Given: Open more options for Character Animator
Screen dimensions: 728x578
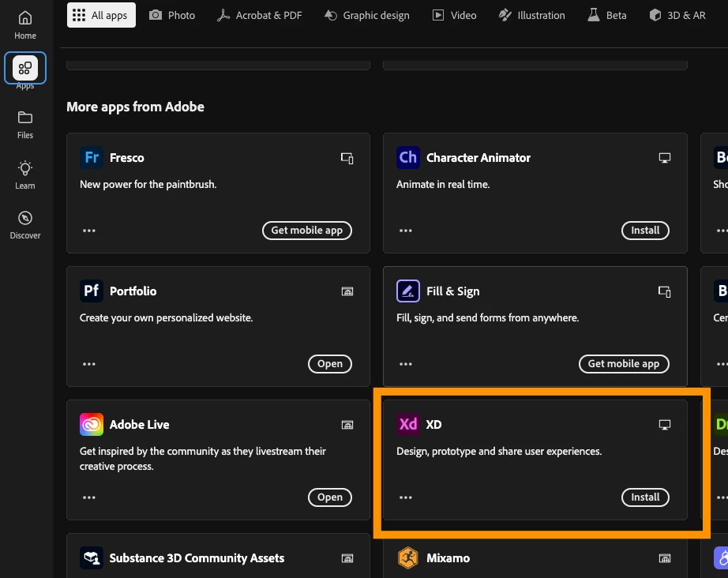Looking at the screenshot, I should point(406,231).
